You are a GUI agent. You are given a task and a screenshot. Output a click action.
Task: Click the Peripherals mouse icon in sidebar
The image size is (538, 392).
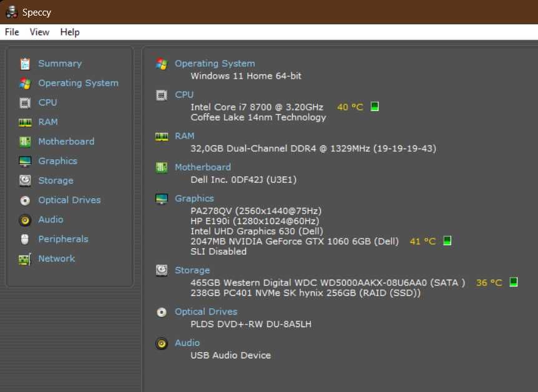click(25, 239)
